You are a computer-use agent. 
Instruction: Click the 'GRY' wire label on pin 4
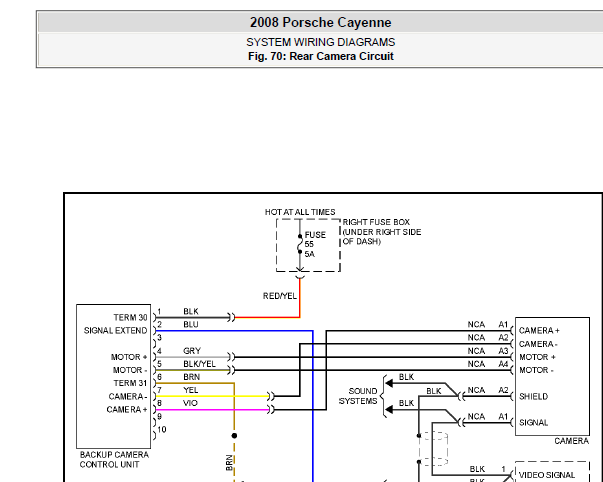point(192,351)
